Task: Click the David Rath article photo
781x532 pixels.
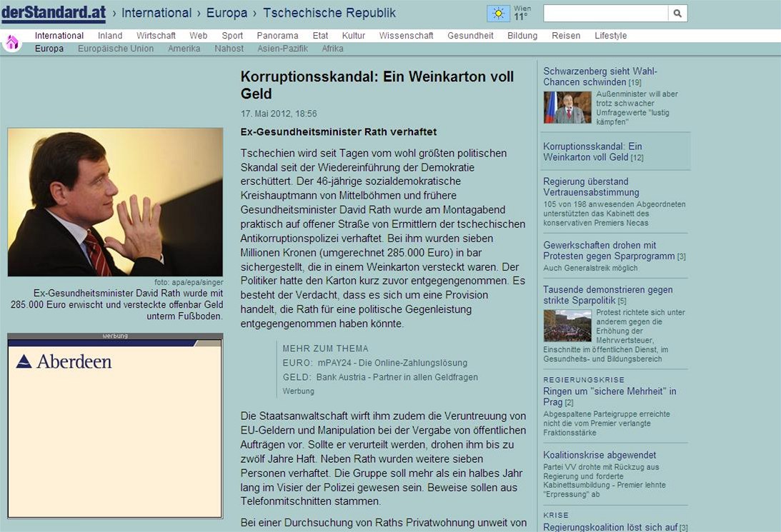Action: coord(115,202)
